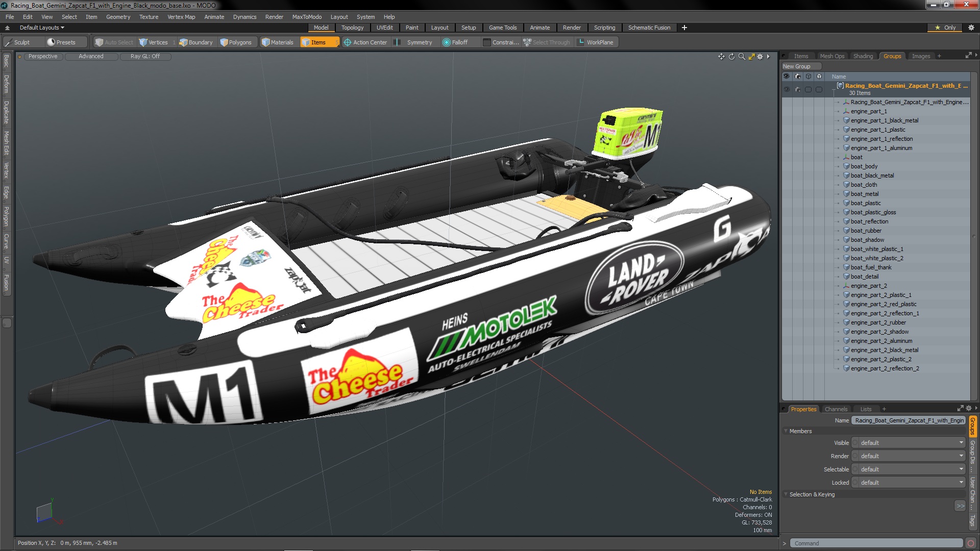980x551 pixels.
Task: Click the Constraints button
Action: [501, 42]
